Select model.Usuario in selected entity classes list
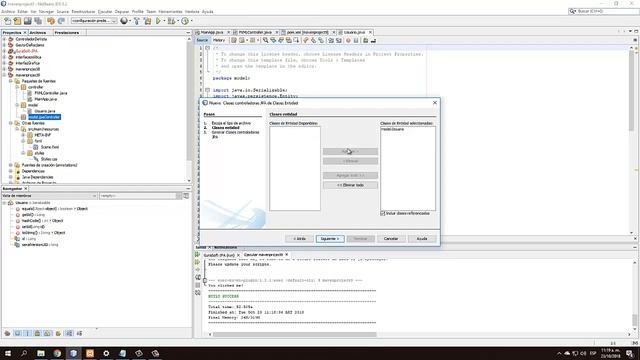This screenshot has height=360, width=640. click(393, 129)
